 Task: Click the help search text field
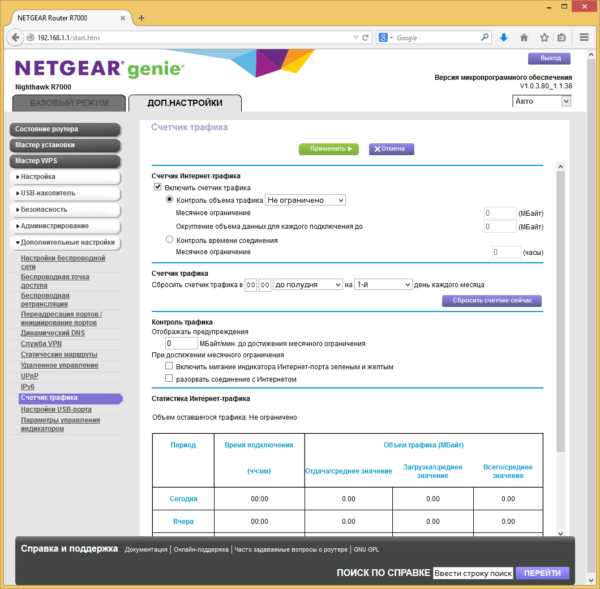(x=473, y=573)
